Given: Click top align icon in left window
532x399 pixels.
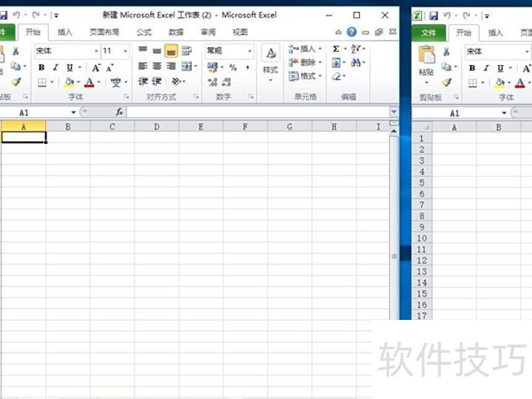Looking at the screenshot, I should coord(143,50).
